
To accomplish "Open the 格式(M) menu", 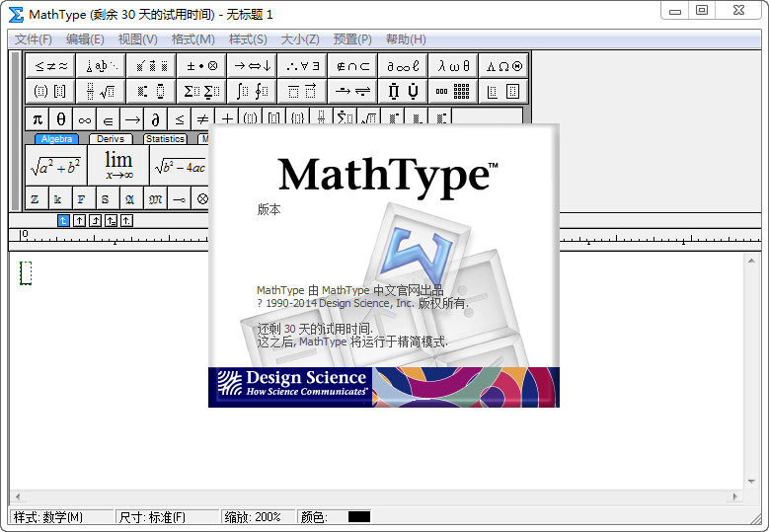I will [192, 39].
